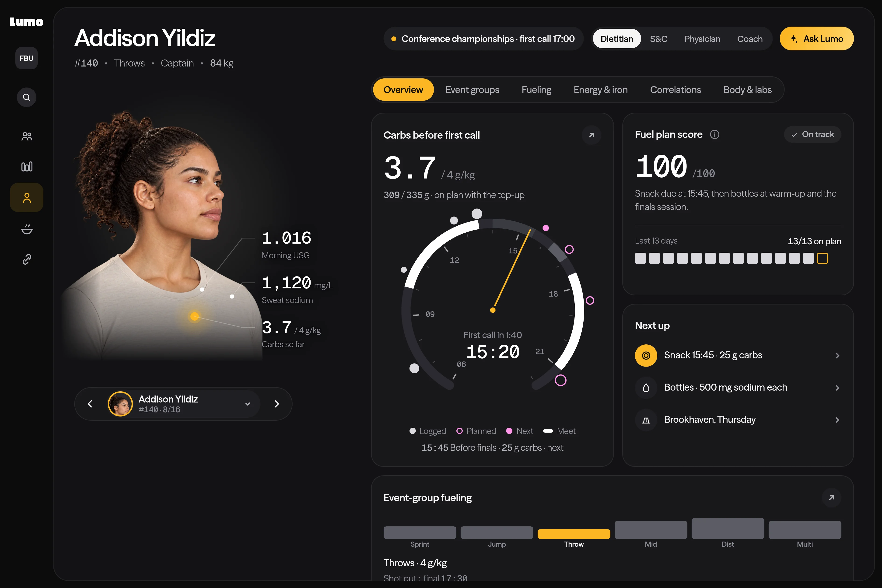Screen dimensions: 882x588
Task: Switch role view to Coach
Action: [750, 39]
